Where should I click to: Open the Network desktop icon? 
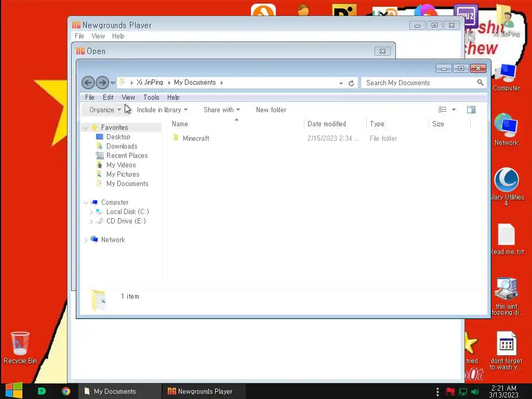pyautogui.click(x=506, y=130)
